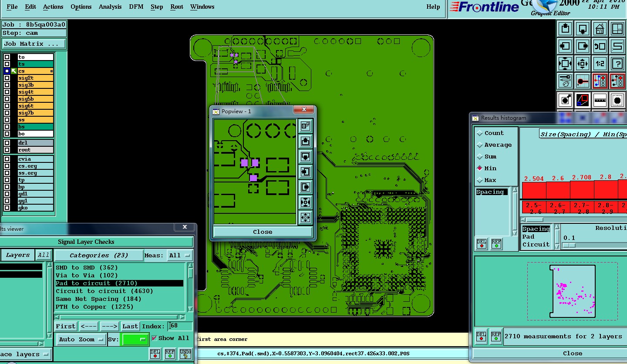Screen dimensions: 627x364
Task: Click the zoom in icon in Popview
Action: (x=305, y=202)
